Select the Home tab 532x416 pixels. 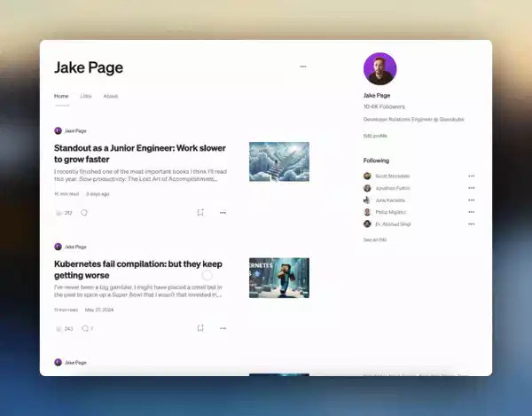coord(61,96)
